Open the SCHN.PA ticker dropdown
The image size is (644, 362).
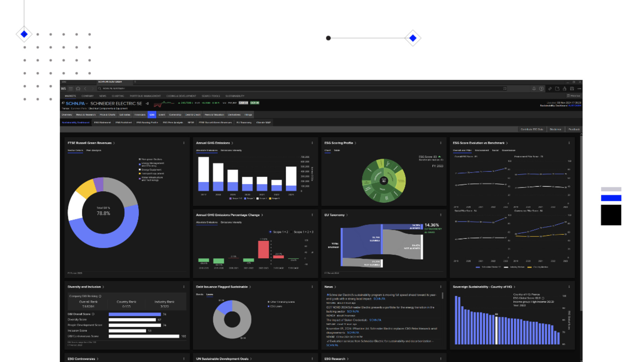87,104
